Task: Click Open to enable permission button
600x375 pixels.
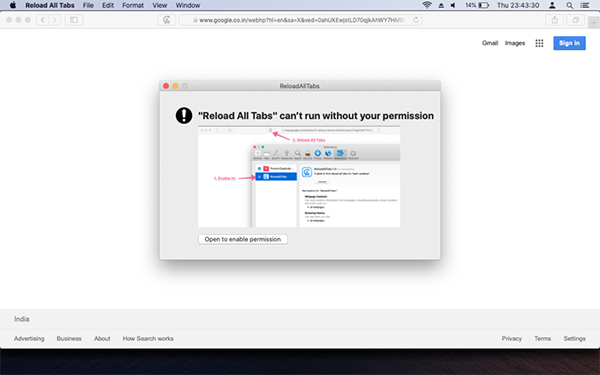Action: click(243, 239)
